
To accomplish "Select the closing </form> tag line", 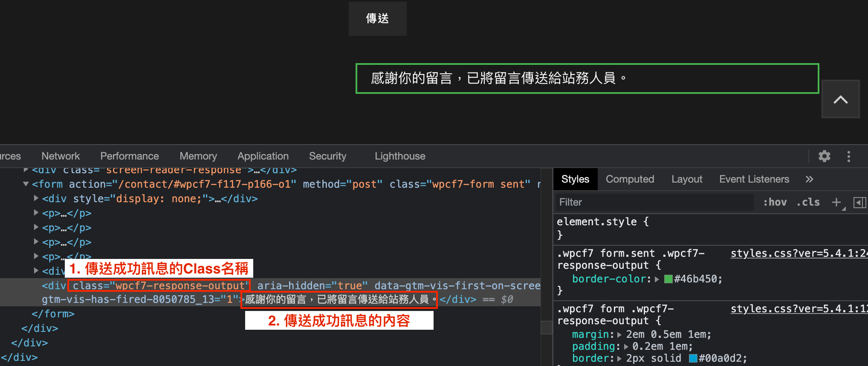I will [x=53, y=314].
